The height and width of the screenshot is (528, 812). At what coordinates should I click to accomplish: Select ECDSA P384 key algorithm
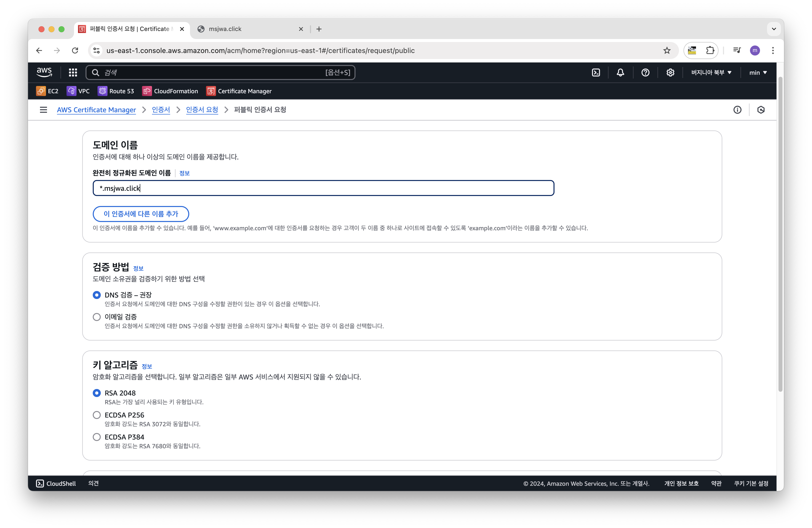coord(97,437)
